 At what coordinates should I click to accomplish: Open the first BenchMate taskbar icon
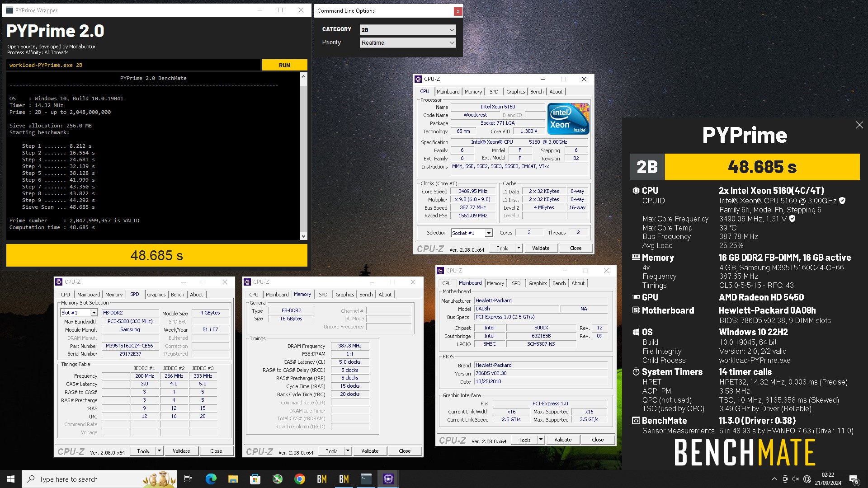(x=321, y=479)
